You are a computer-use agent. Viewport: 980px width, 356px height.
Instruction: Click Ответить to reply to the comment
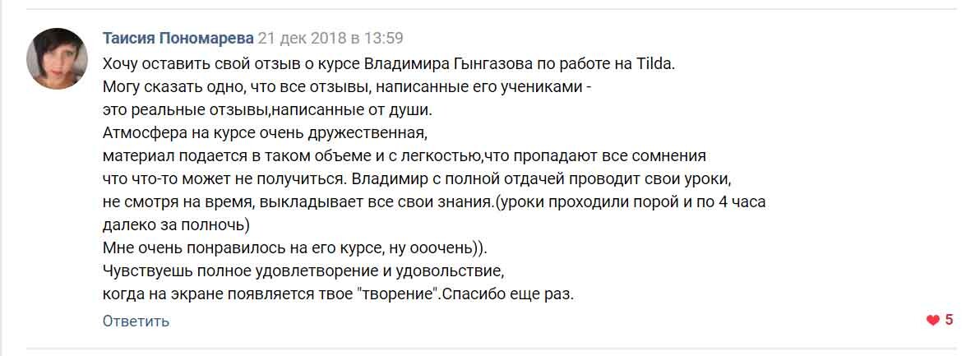pos(136,321)
